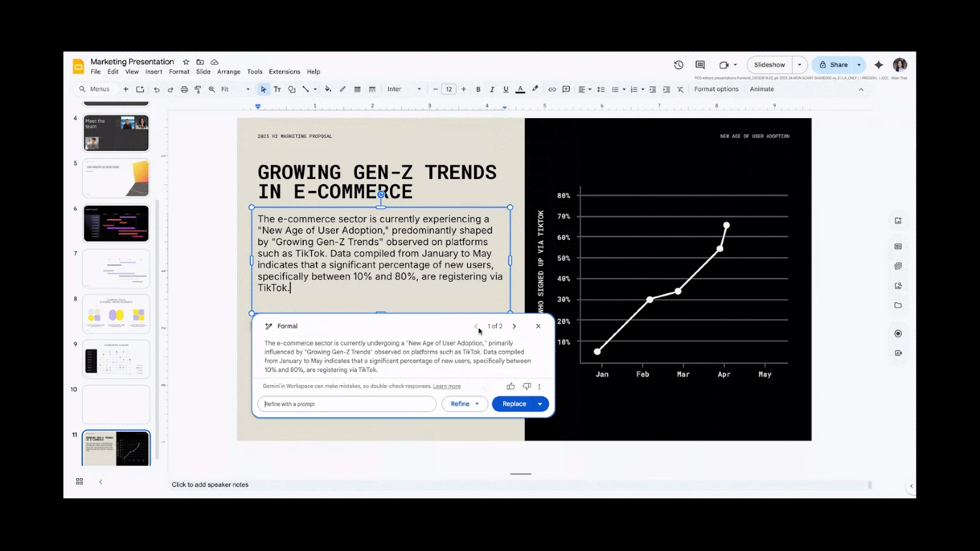Go to the next Gemini suggestion
This screenshot has width=980, height=551.
(x=514, y=326)
